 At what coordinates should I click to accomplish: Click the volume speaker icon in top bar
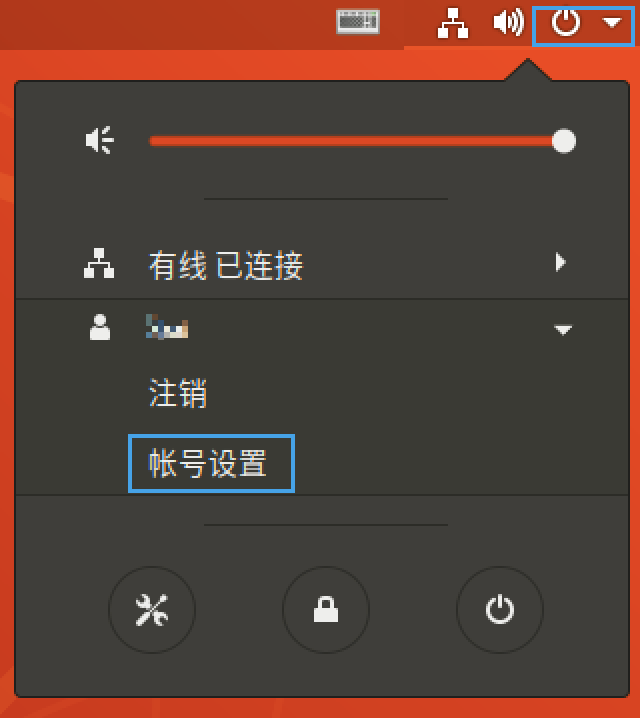click(x=508, y=22)
